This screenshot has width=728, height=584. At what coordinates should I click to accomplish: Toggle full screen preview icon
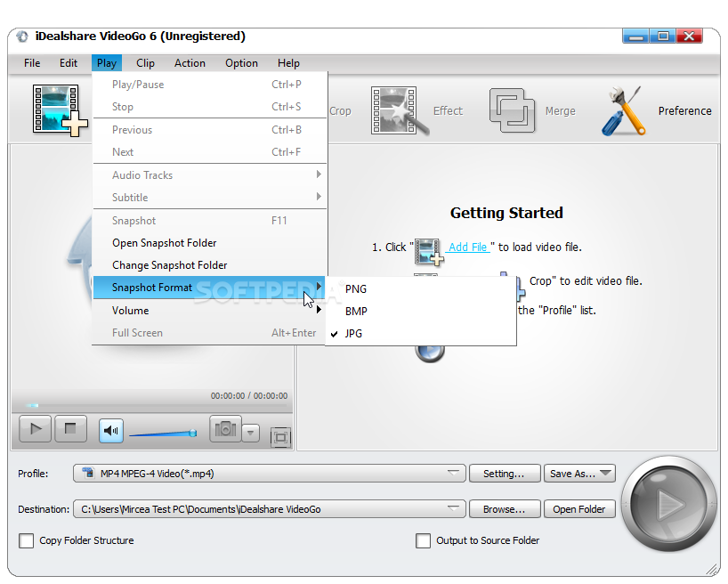coord(280,437)
